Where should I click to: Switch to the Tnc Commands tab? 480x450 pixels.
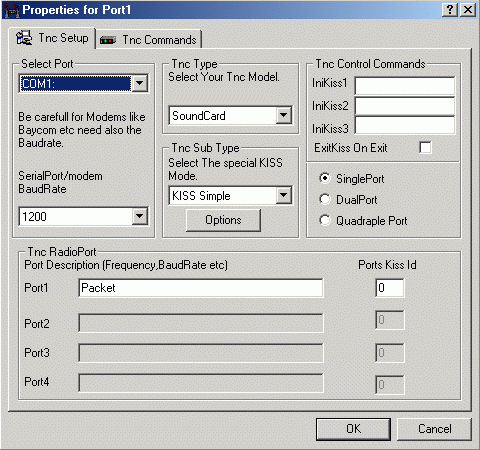[150, 40]
